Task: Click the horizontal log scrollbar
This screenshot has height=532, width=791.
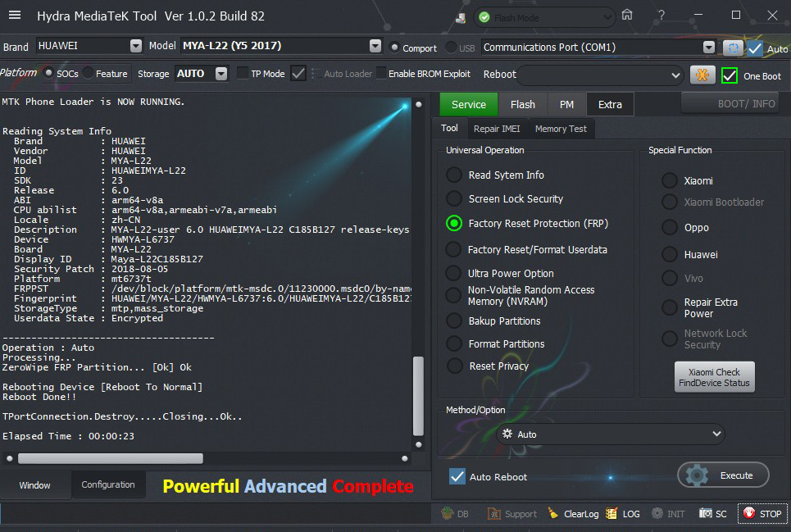Action: [110, 458]
